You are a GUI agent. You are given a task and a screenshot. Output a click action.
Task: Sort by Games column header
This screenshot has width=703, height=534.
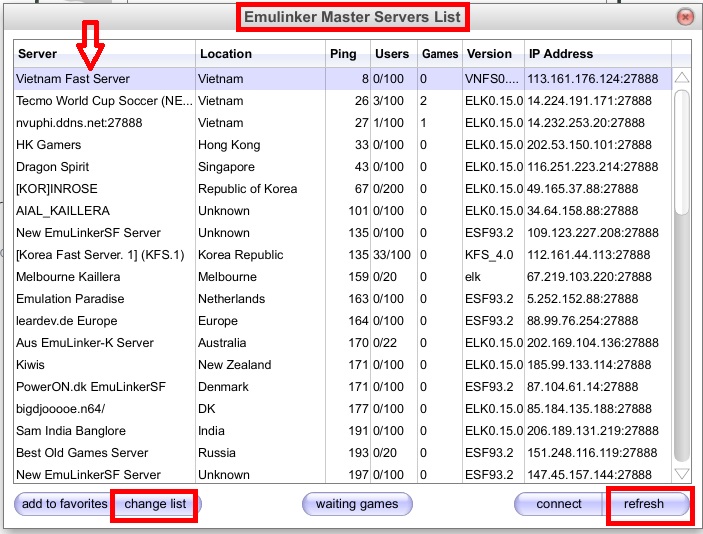pos(440,54)
